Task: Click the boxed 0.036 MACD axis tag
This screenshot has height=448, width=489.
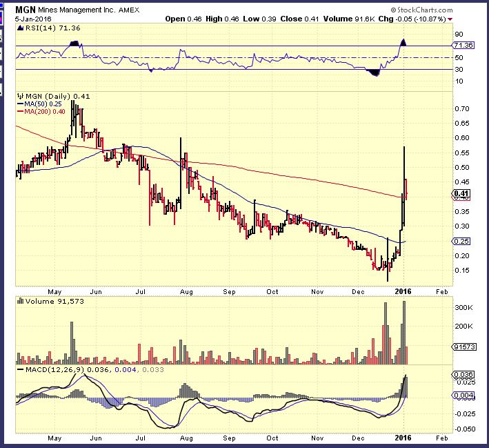Action: click(x=463, y=375)
